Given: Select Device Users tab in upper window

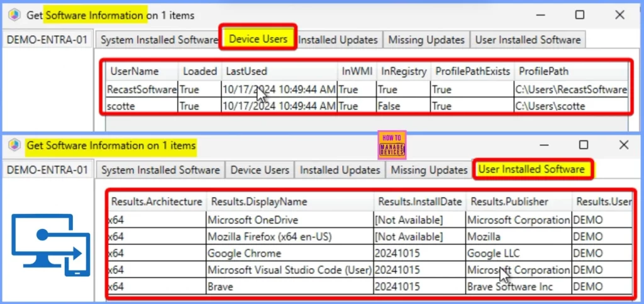Looking at the screenshot, I should [258, 39].
